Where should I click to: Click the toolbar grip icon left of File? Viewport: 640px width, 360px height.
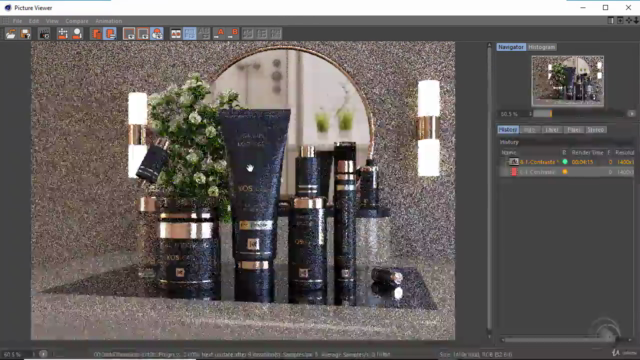(6, 21)
